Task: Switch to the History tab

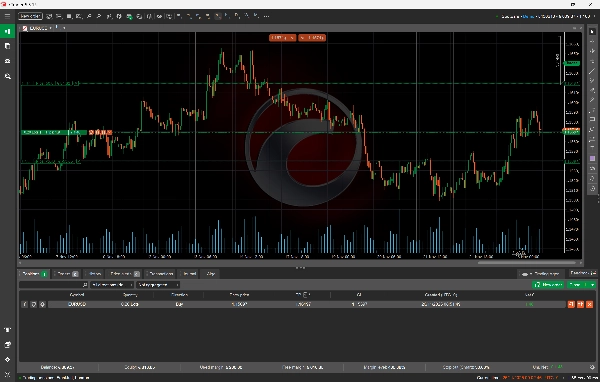Action: click(94, 274)
